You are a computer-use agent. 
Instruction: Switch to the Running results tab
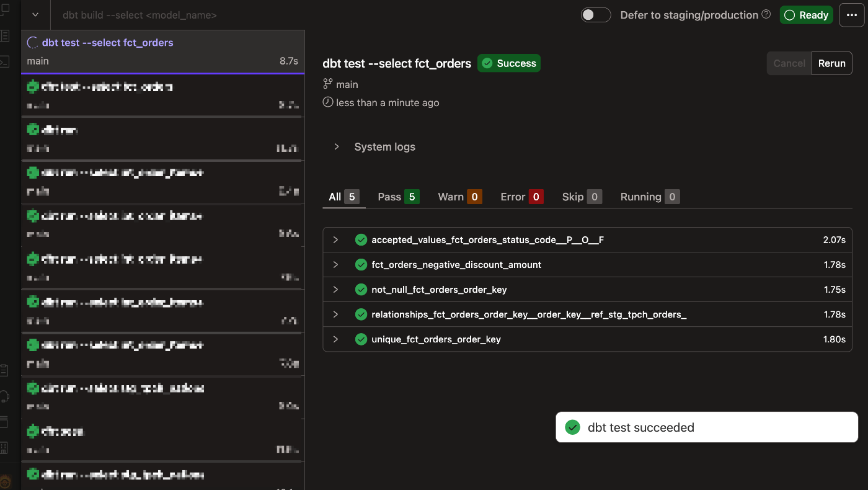pyautogui.click(x=650, y=197)
